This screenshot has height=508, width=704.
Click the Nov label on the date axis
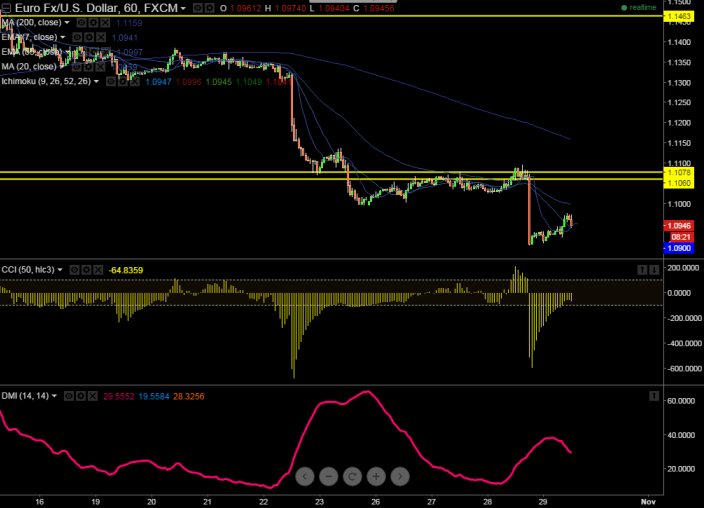coord(648,502)
